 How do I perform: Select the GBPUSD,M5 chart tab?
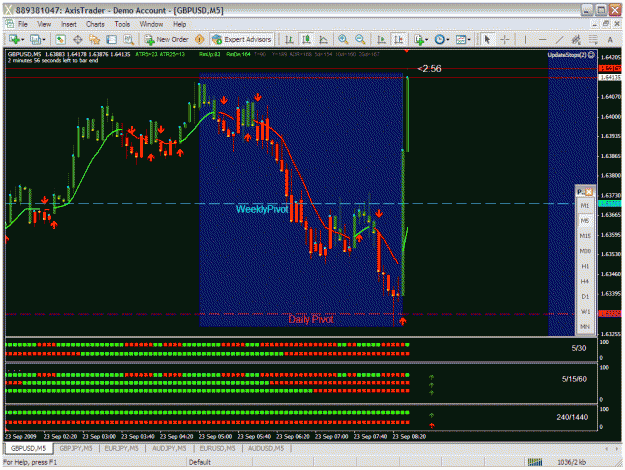(28, 448)
